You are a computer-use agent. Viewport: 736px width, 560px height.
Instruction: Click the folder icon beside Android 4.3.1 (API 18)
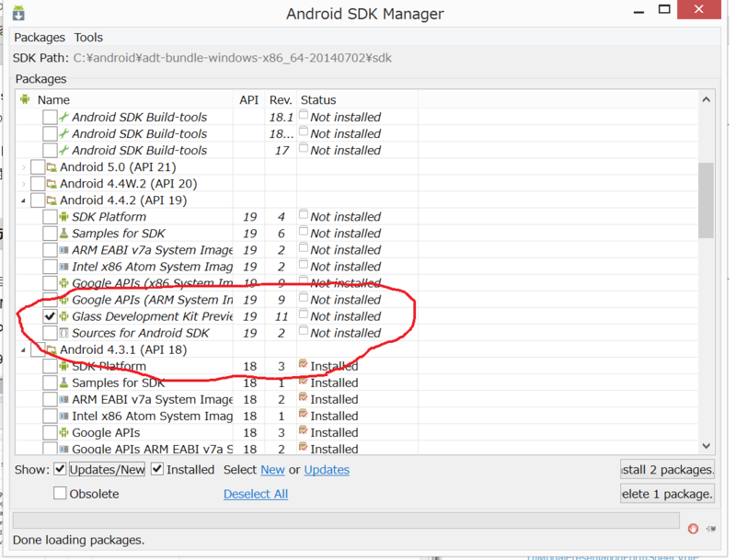pos(52,349)
